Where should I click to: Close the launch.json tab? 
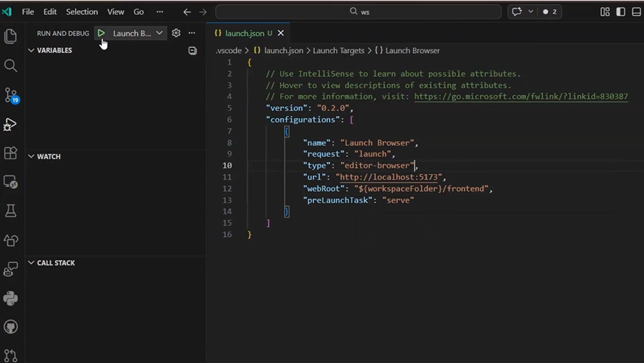(280, 33)
